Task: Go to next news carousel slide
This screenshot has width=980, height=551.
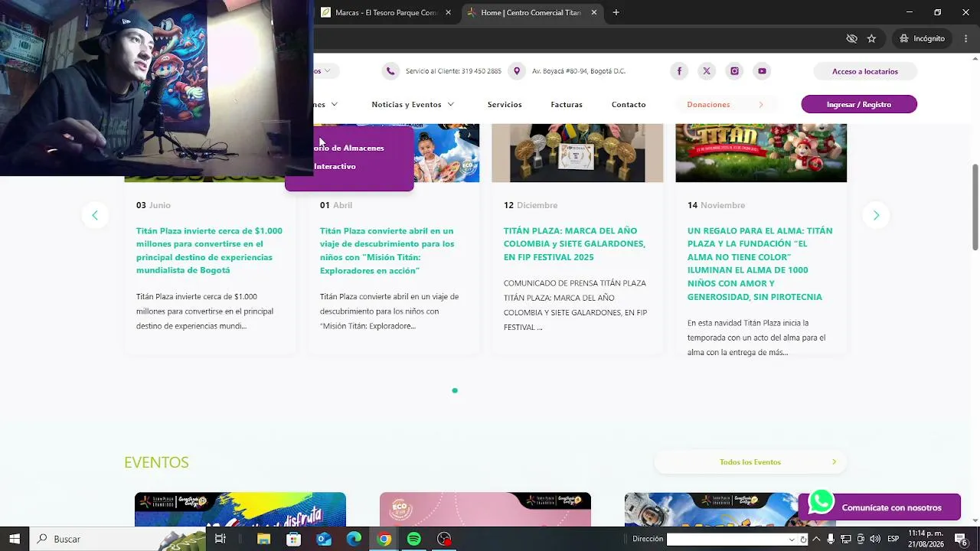Action: point(876,215)
